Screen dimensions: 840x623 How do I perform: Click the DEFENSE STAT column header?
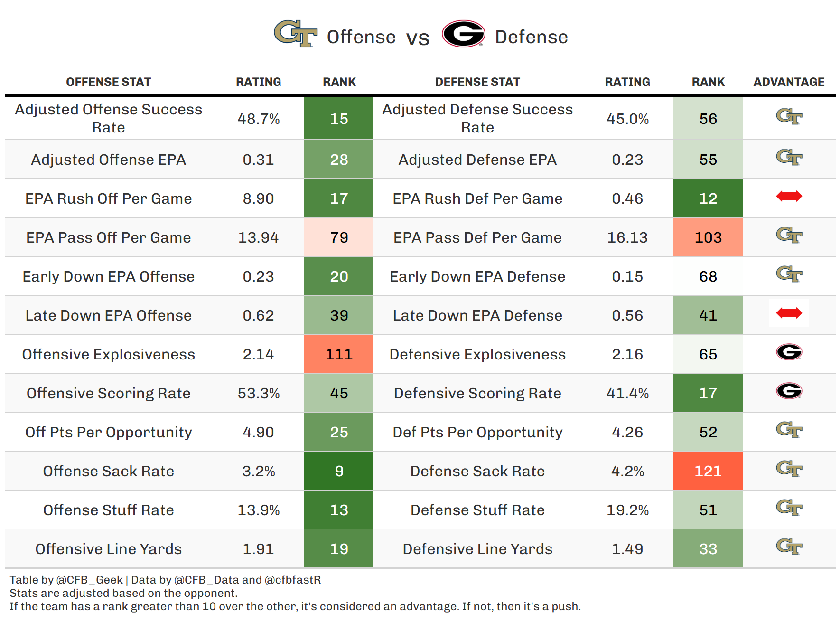(x=477, y=82)
